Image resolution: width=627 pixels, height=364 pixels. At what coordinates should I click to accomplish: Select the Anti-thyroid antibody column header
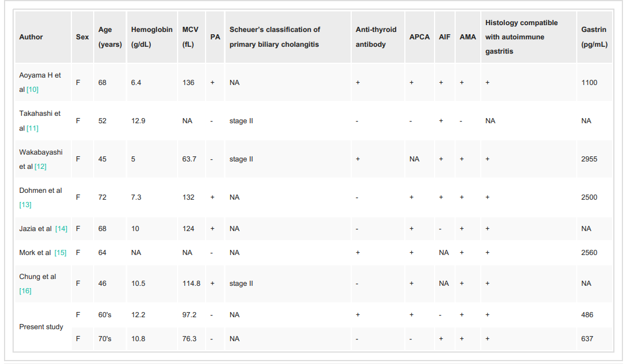(376, 37)
